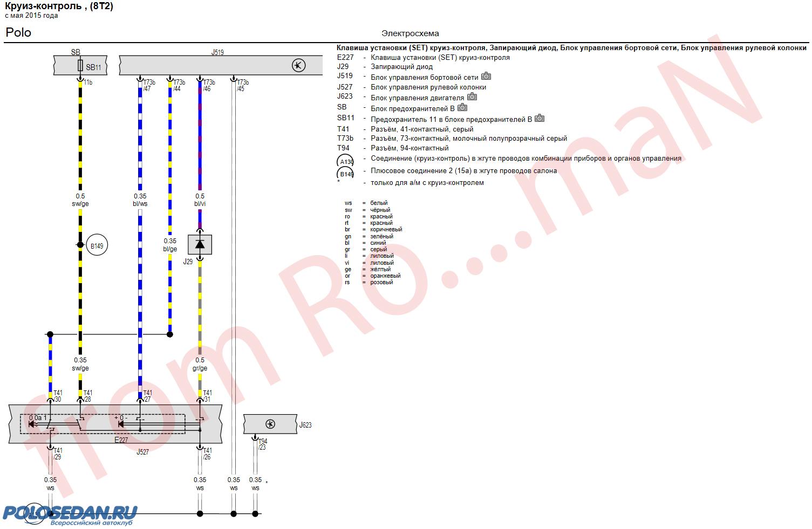Image resolution: width=812 pixels, height=529 pixels.
Task: Click the lamp symbol in the J623 box
Action: tap(270, 424)
